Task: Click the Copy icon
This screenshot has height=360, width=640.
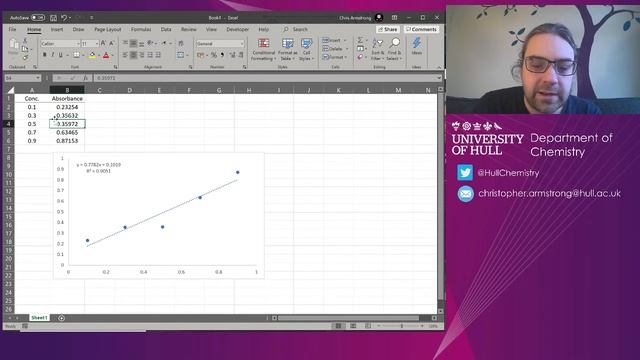Action: [x=25, y=49]
